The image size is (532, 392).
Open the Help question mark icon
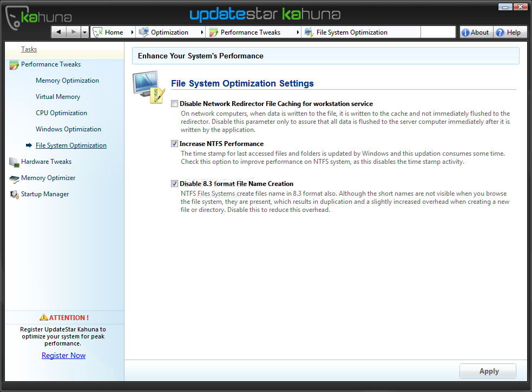click(500, 32)
